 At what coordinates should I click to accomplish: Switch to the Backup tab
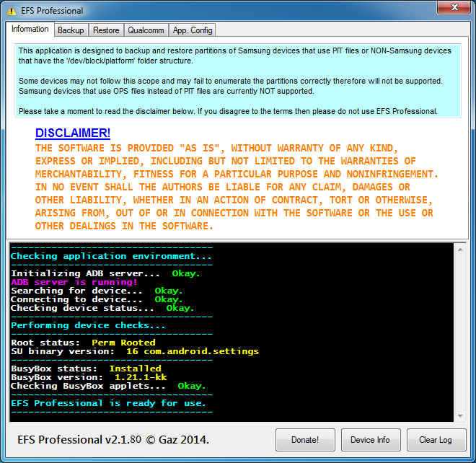click(71, 30)
